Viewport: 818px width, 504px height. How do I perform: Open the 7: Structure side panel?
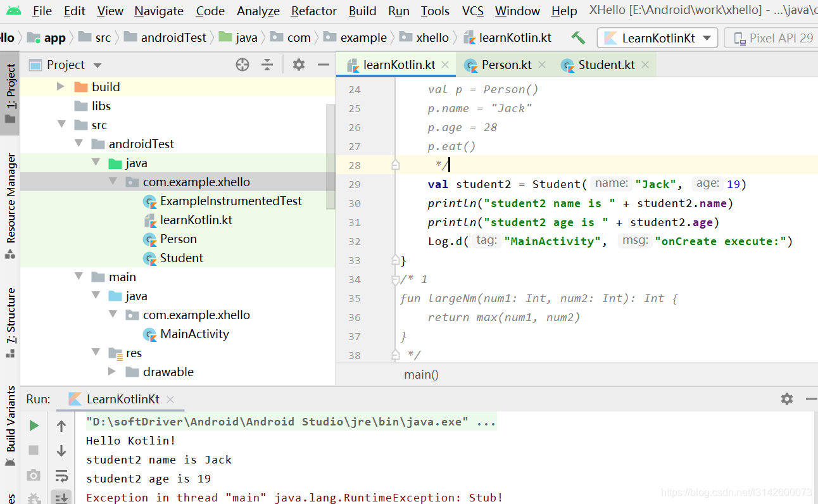coord(10,323)
